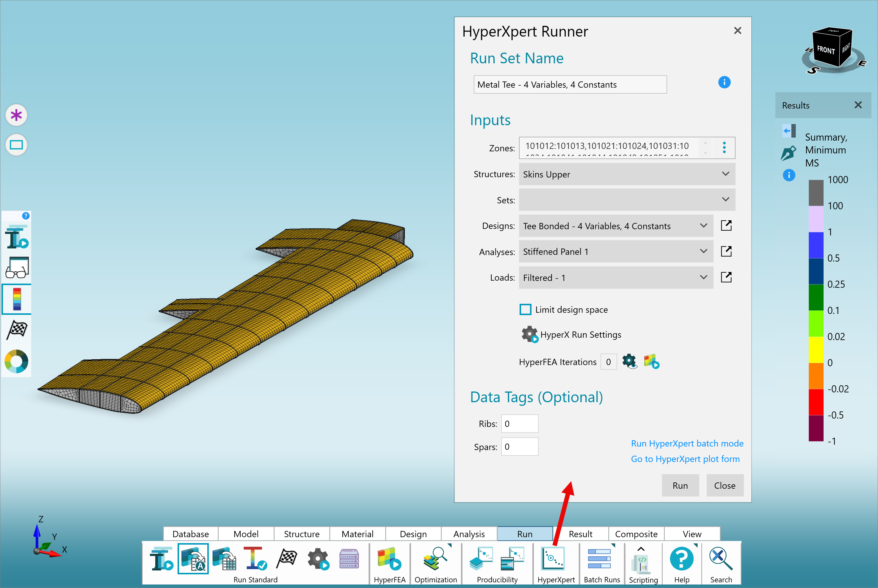The width and height of the screenshot is (878, 588).
Task: Click the checkered flag icon in bottom toolbar
Action: 287,559
